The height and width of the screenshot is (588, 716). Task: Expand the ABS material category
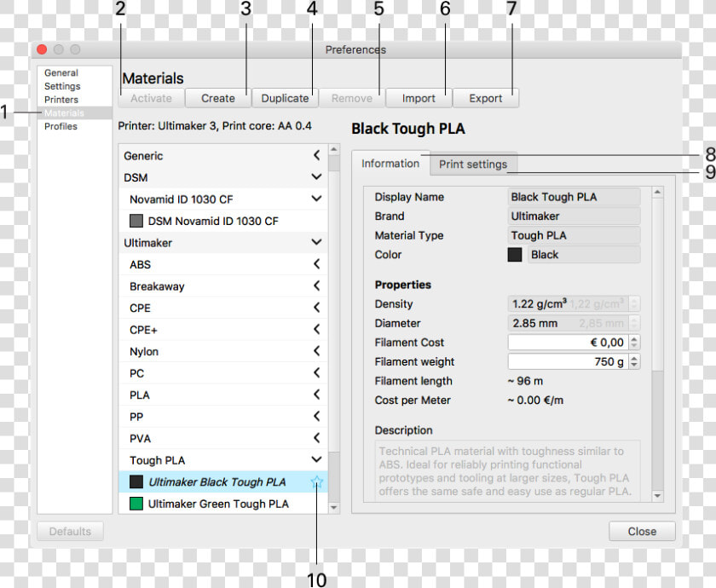pos(316,264)
